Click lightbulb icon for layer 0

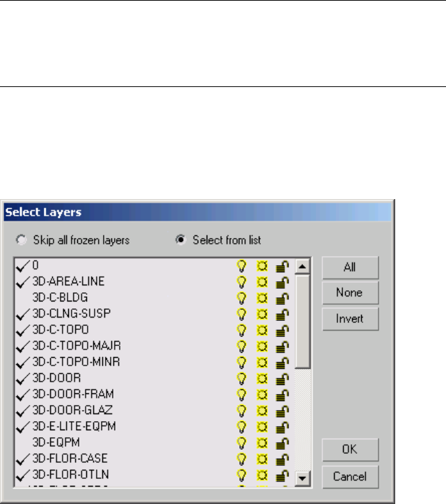click(241, 266)
